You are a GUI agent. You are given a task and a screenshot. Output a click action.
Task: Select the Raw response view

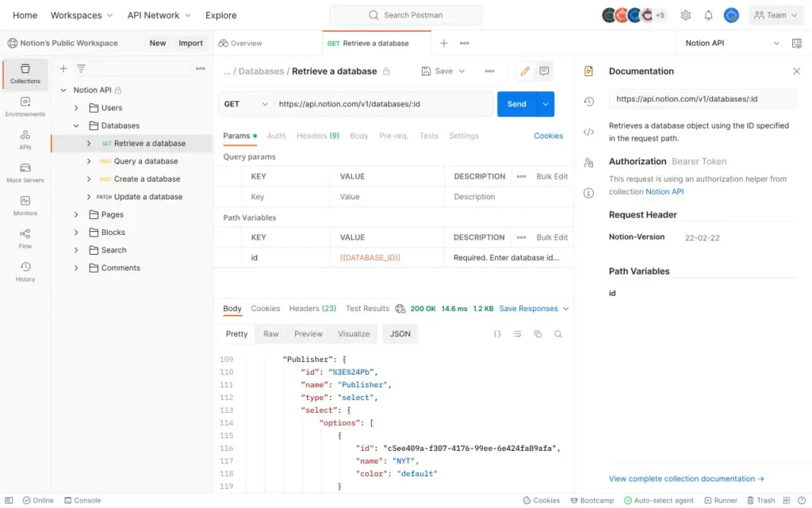[271, 334]
